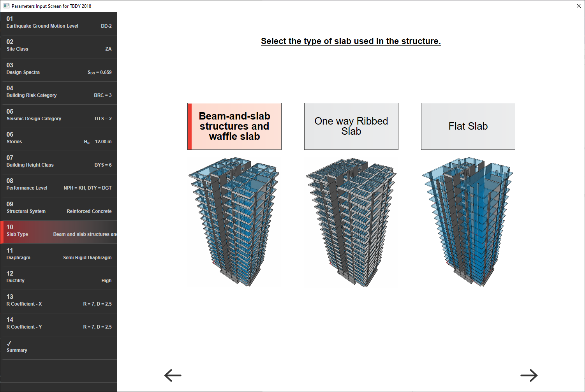Viewport: 585px width, 392px height.
Task: Click the previous step left arrow
Action: point(173,375)
